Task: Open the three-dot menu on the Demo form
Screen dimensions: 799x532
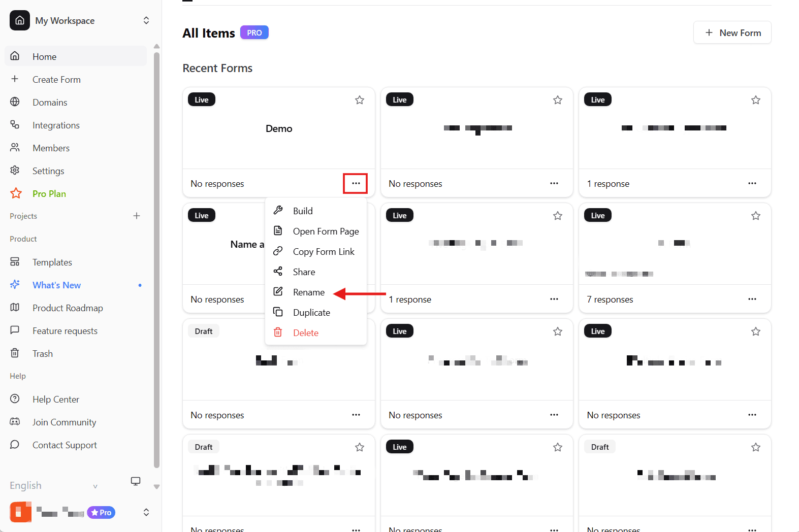Action: [355, 183]
